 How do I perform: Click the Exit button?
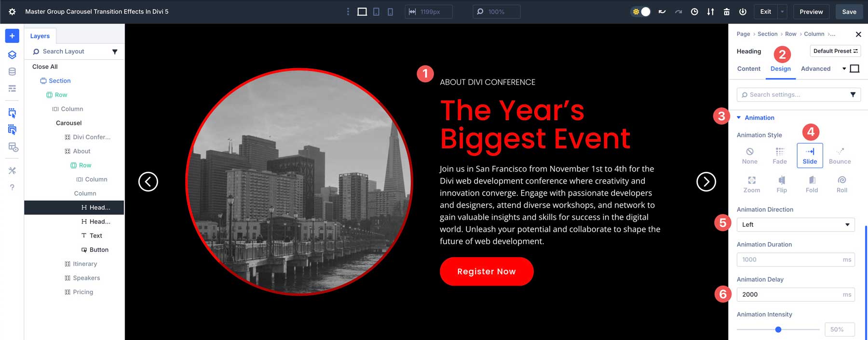[766, 12]
